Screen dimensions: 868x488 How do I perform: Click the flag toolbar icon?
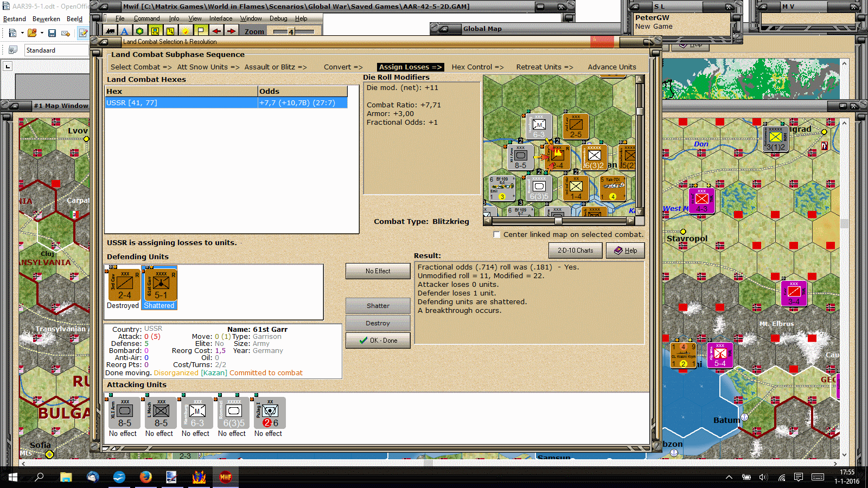click(x=201, y=31)
